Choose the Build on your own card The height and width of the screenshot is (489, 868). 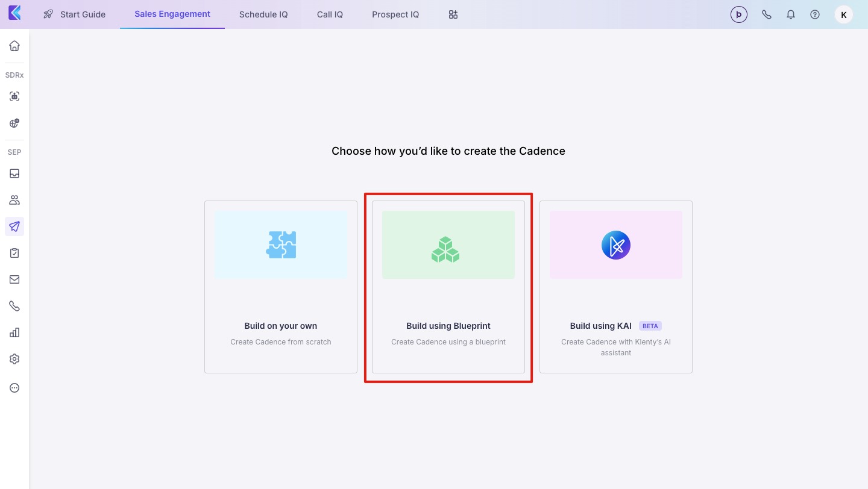281,287
